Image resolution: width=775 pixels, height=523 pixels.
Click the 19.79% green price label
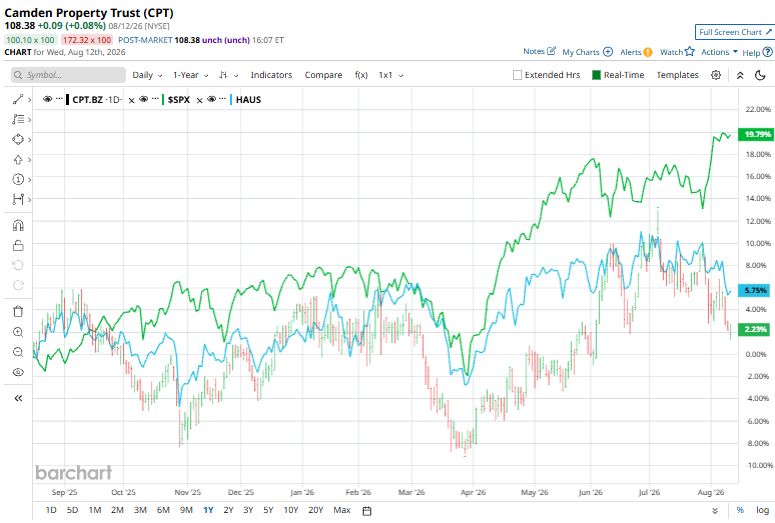[x=756, y=134]
